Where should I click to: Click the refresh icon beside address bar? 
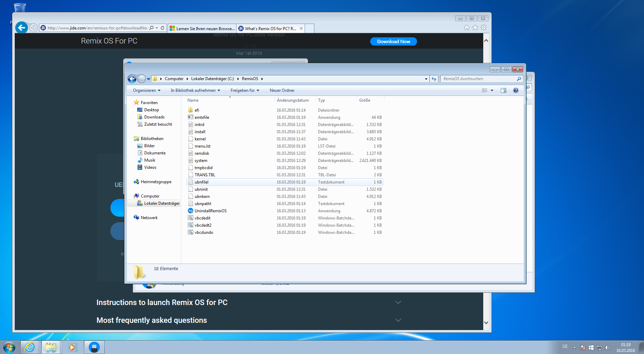point(434,79)
